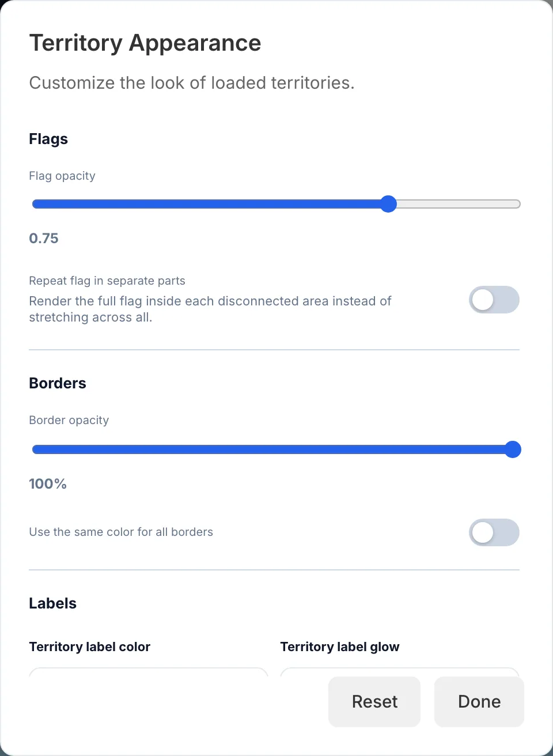Select the Labels section heading
Viewport: 553px width, 756px height.
click(53, 603)
